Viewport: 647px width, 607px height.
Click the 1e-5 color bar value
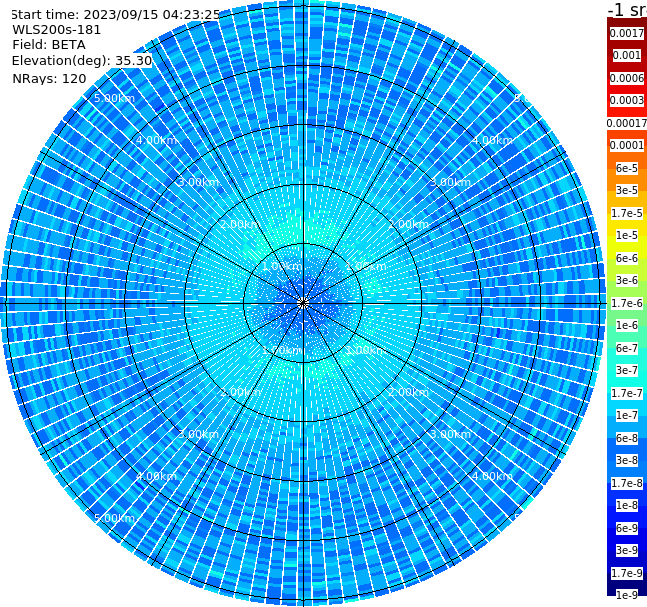pos(627,235)
